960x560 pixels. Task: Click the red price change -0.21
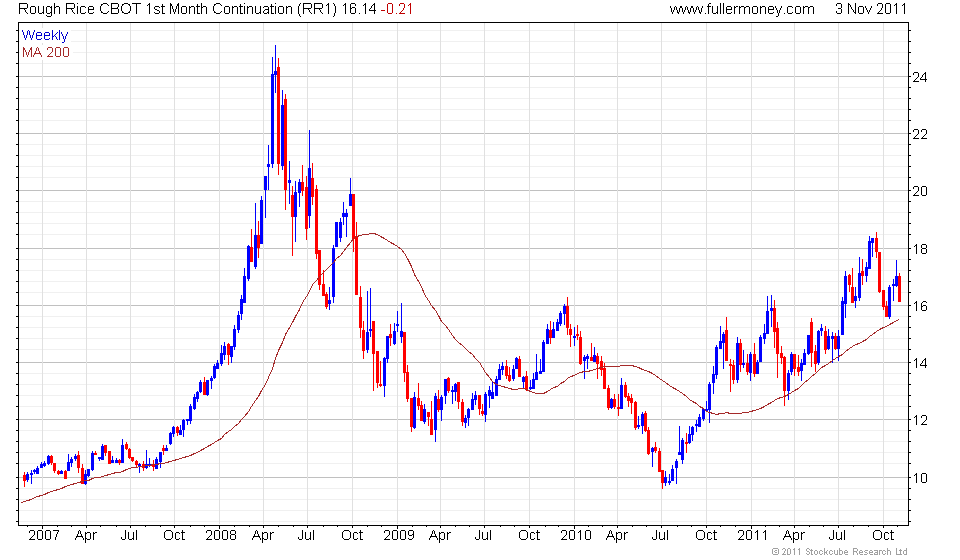(x=396, y=9)
